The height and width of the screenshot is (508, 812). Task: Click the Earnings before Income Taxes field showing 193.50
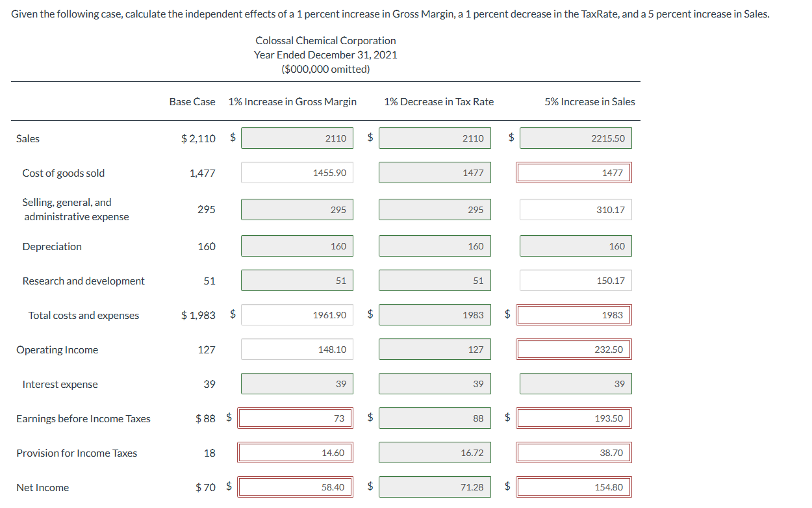point(574,418)
